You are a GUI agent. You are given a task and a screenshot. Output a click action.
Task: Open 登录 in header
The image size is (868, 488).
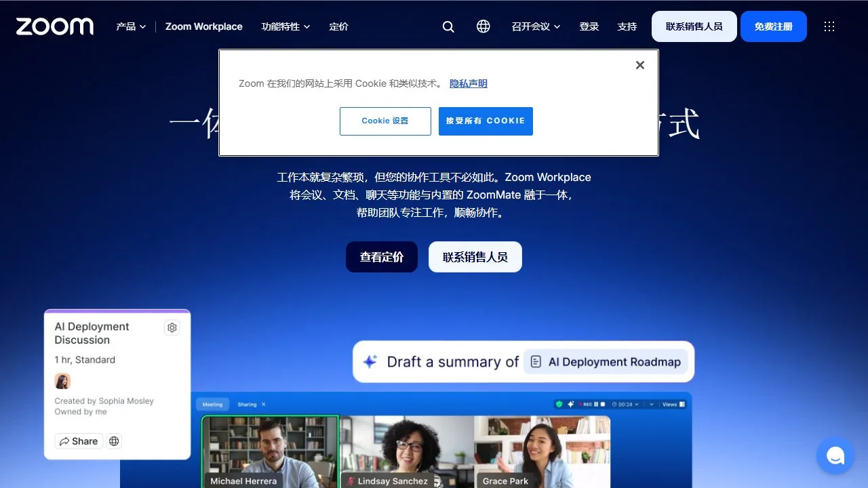tap(589, 26)
